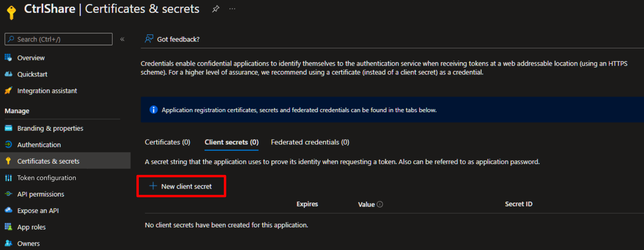
Task: Click the Manage section heading
Action: point(17,111)
